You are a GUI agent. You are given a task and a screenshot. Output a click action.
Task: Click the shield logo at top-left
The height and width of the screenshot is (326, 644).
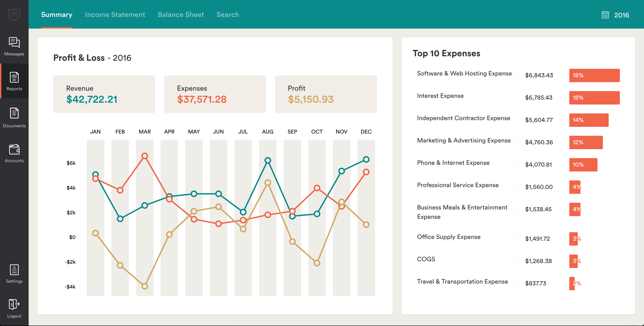(x=14, y=15)
